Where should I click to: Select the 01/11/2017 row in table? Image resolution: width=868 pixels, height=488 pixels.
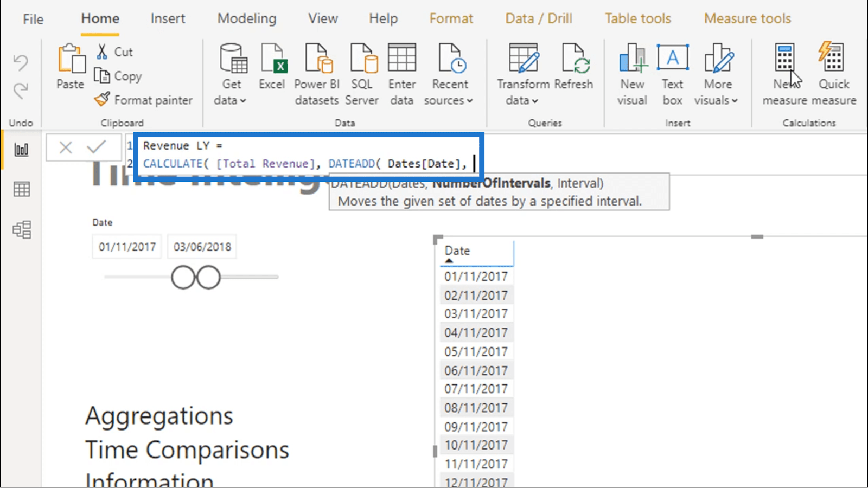(476, 277)
